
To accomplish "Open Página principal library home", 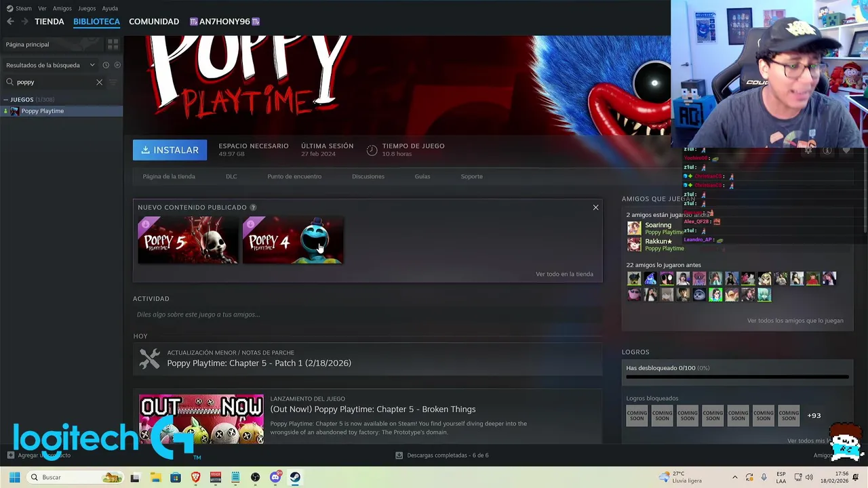I will coord(52,44).
